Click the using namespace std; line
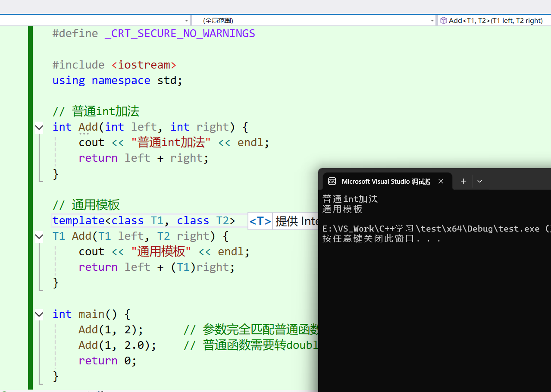 point(117,80)
